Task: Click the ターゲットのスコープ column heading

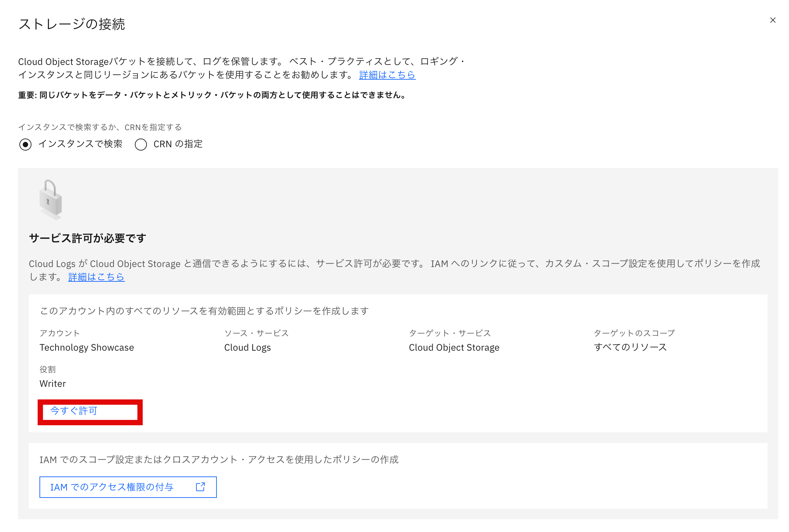Action: click(x=634, y=333)
